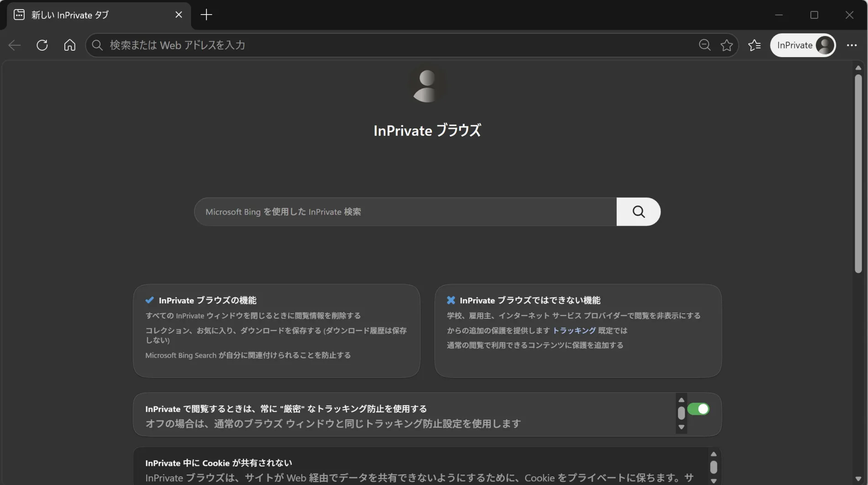Screen dimensions: 868x485
Task: Click the back navigation arrow
Action: pos(15,45)
